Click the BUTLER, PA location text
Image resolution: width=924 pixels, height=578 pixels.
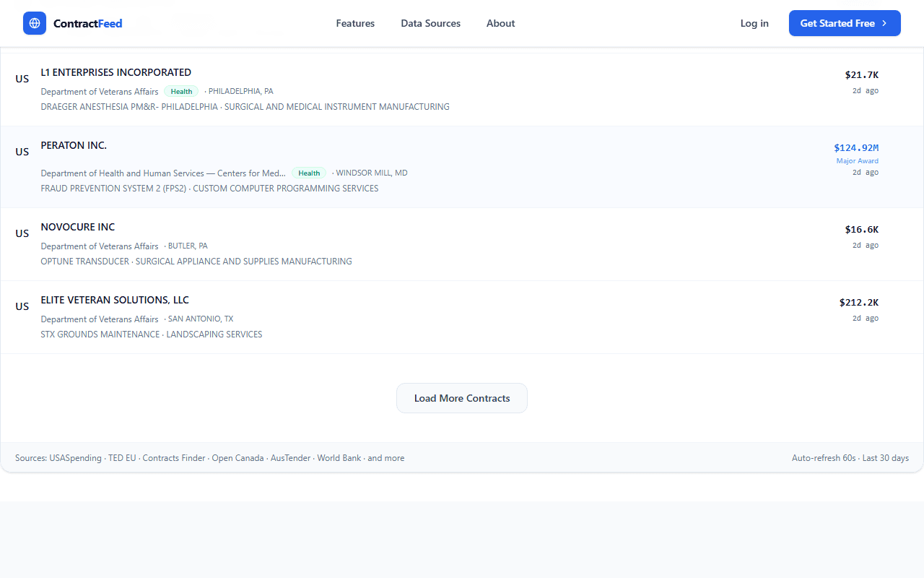pos(188,246)
